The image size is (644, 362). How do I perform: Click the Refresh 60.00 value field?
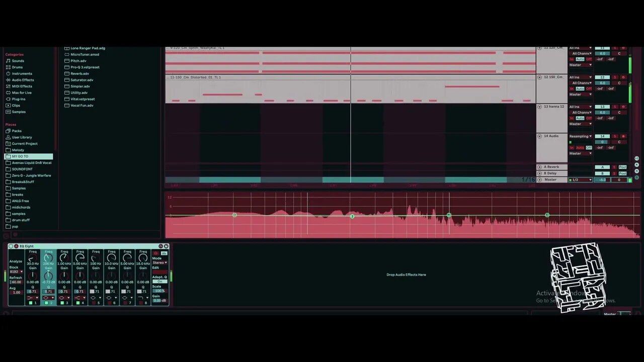click(x=16, y=282)
